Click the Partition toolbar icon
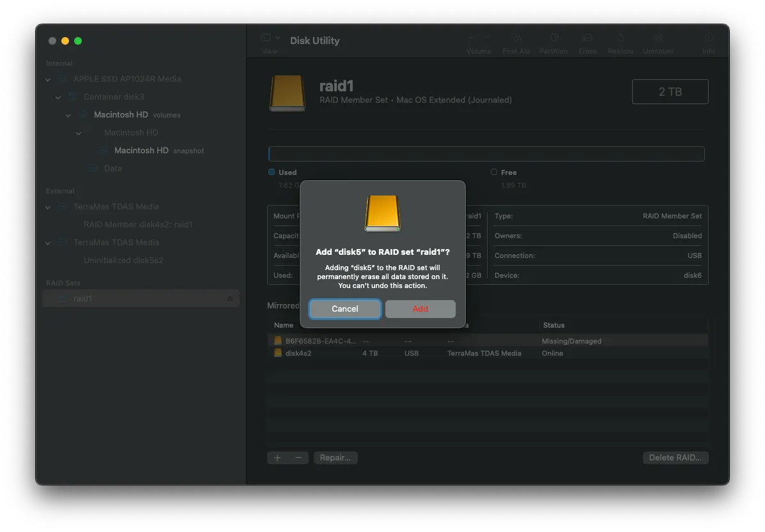The width and height of the screenshot is (765, 532). (x=553, y=38)
